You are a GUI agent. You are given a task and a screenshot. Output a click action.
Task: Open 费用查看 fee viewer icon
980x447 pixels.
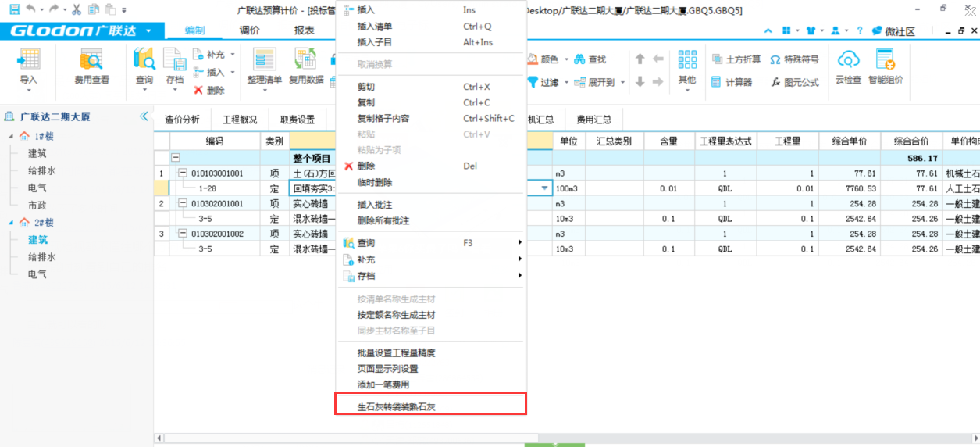click(91, 66)
